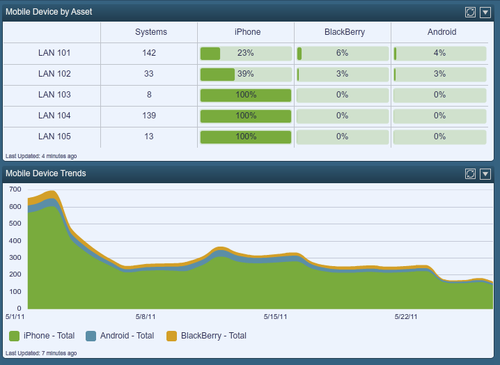Screen dimensions: 500x365
Task: Click LAN 101 BlackBerry 6% bar
Action: pos(343,54)
